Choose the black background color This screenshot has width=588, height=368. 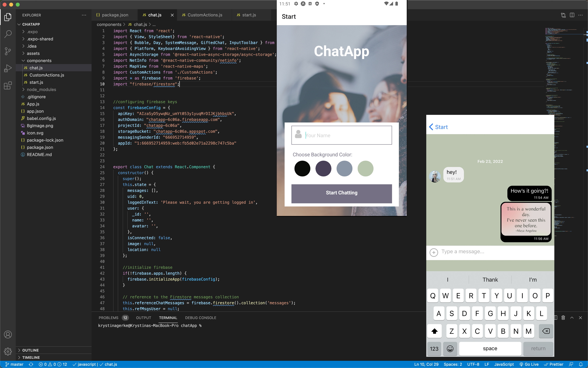pos(302,168)
